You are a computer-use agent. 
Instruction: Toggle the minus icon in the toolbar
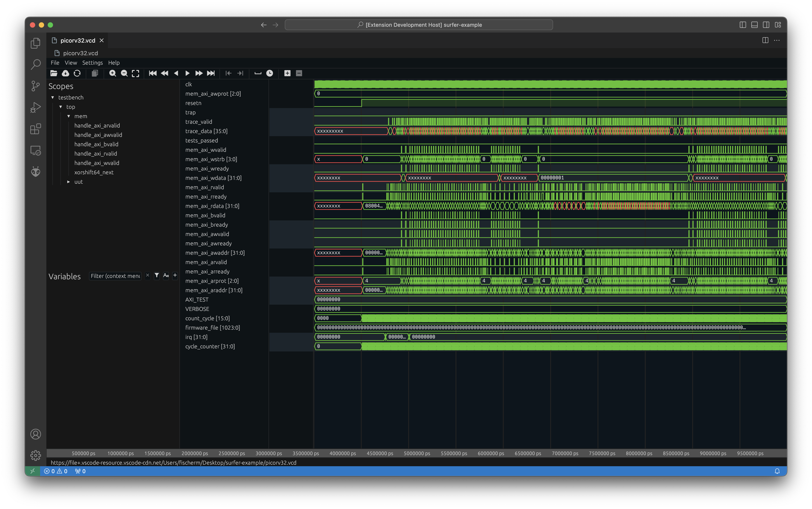[299, 73]
